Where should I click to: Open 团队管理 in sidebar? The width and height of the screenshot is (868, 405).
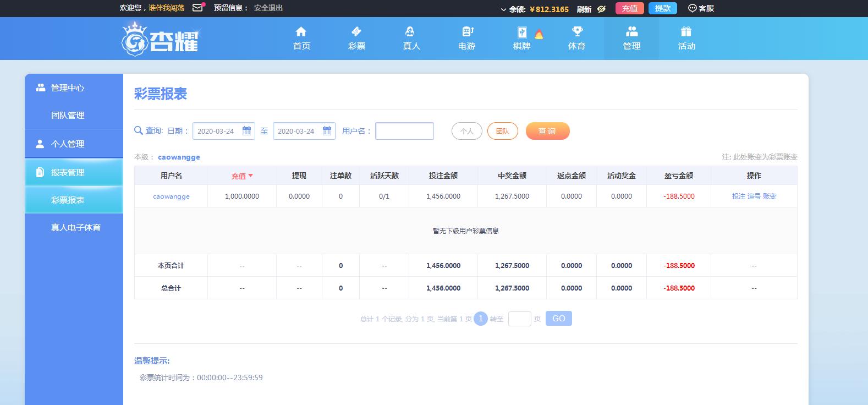pos(68,116)
